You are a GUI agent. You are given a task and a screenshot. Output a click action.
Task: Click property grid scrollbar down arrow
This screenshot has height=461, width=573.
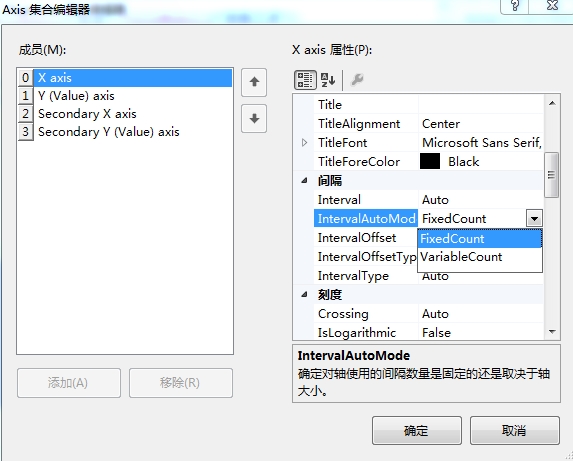(x=552, y=332)
